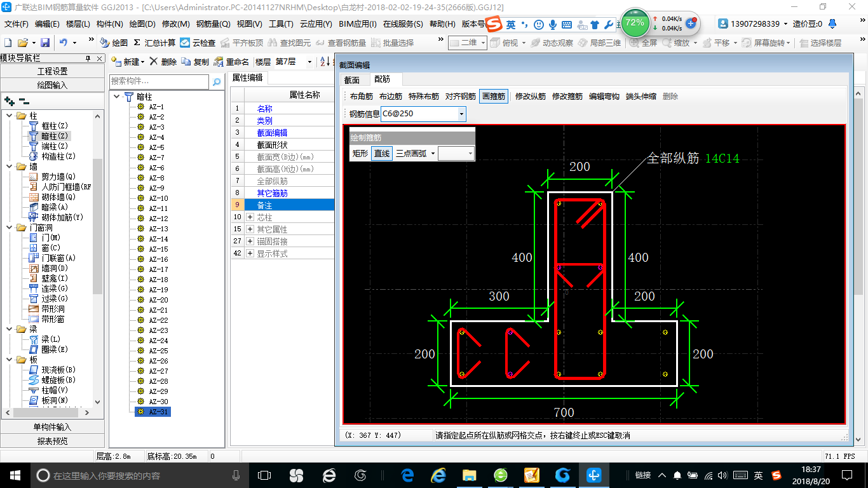The height and width of the screenshot is (488, 868).
Task: Collapse the 门窗洞 folder in navigator
Action: pos(9,227)
